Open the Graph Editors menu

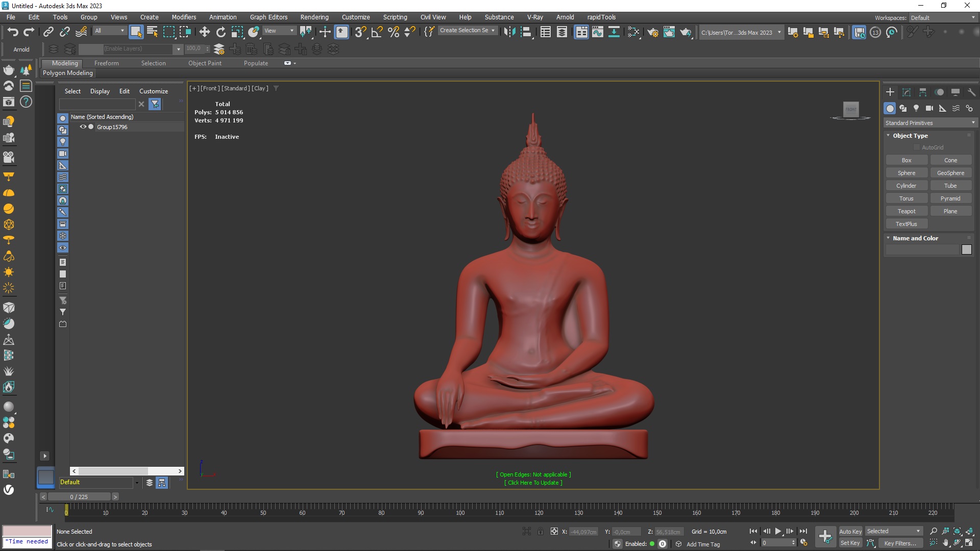[x=268, y=17]
